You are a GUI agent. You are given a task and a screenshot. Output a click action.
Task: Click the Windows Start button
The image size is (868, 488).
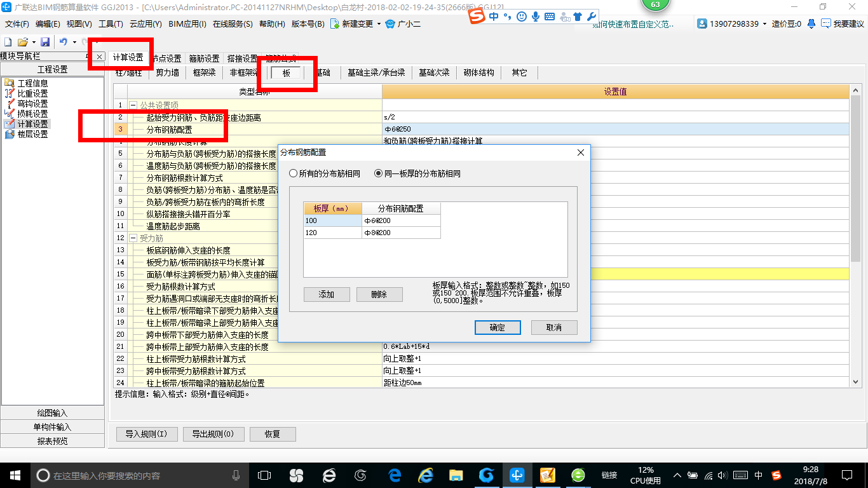coord(15,475)
